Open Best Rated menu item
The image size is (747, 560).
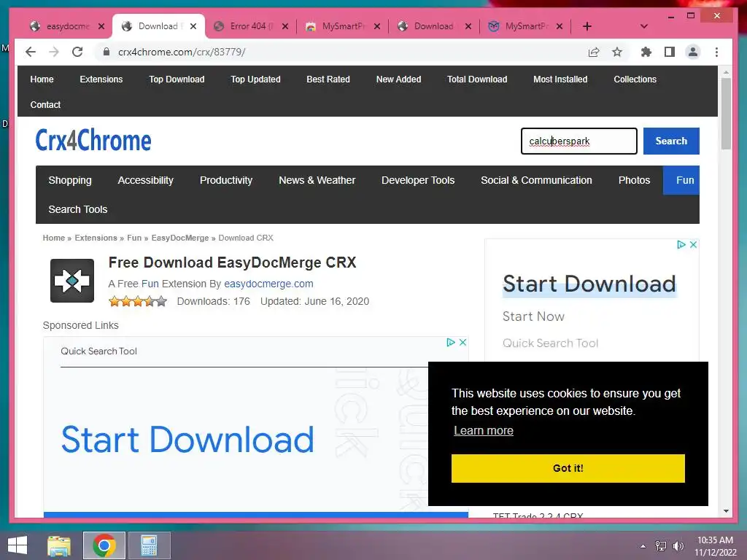[328, 79]
